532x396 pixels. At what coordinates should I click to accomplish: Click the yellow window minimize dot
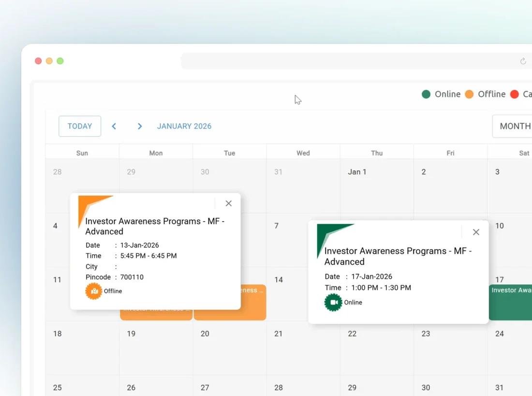[x=49, y=61]
